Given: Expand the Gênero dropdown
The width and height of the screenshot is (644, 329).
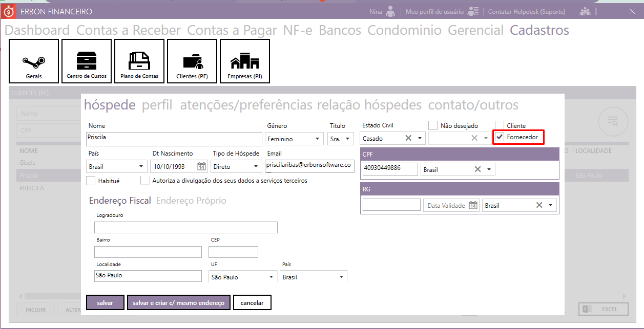Looking at the screenshot, I should (318, 139).
